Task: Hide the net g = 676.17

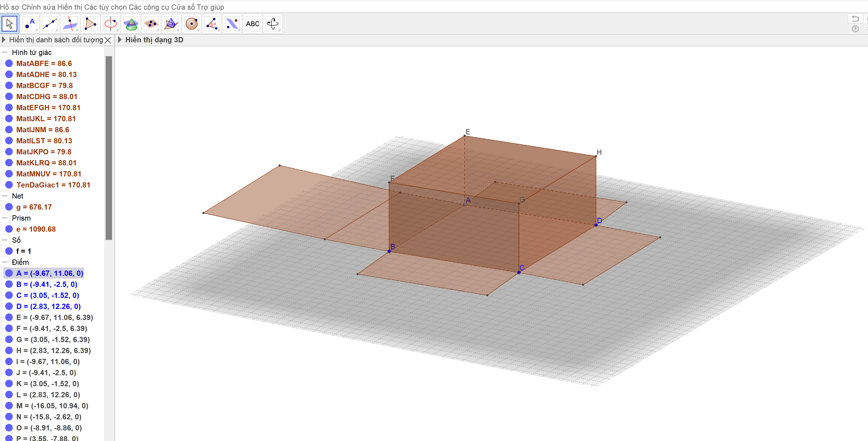Action: 9,207
